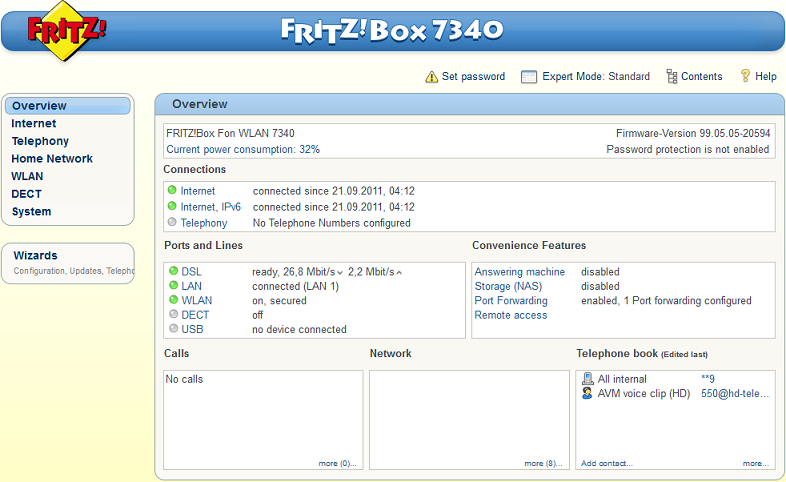Open the Home Network sidebar menu
Image resolution: width=786 pixels, height=482 pixels.
(52, 159)
